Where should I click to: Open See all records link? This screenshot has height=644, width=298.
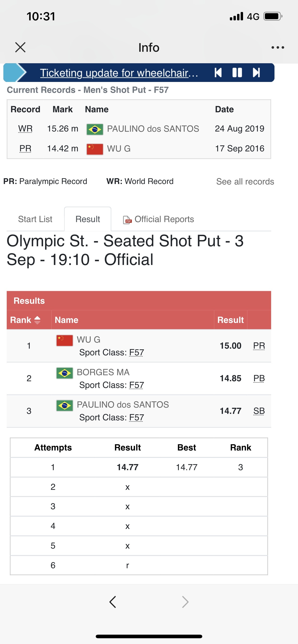coord(245,182)
